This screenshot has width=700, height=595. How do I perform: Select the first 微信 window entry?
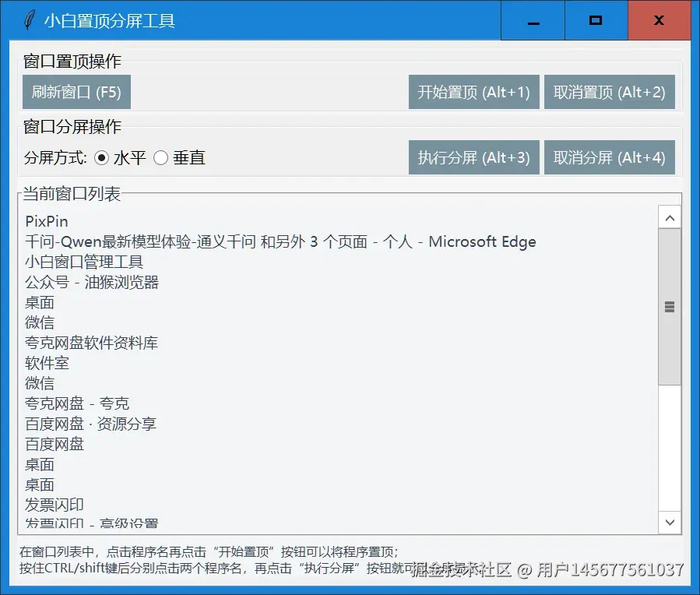(x=39, y=322)
